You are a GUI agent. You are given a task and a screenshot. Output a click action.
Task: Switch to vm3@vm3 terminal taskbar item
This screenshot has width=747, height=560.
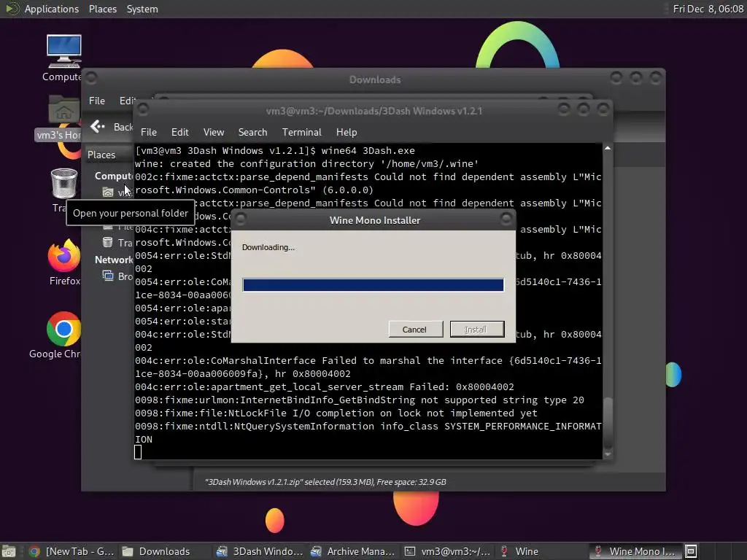pos(447,551)
